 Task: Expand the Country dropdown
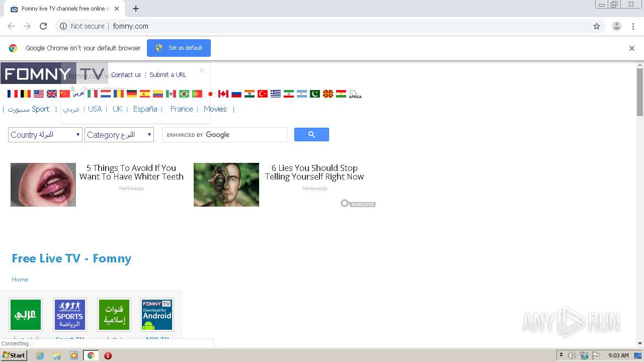(45, 135)
